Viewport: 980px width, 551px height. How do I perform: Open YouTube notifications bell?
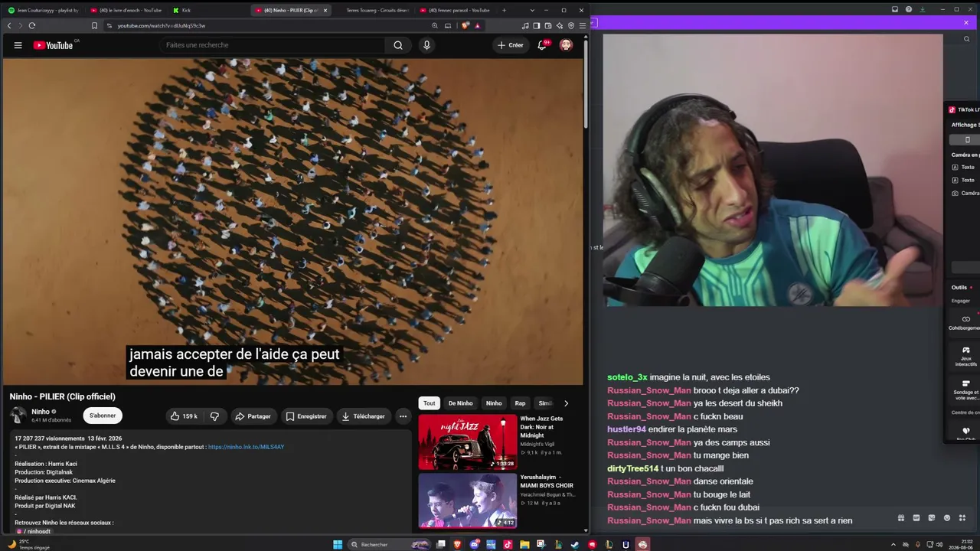click(542, 45)
